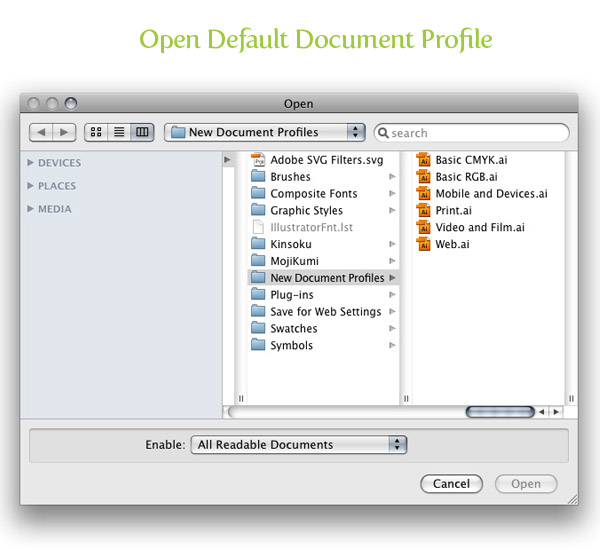The image size is (600, 555).
Task: Click the scrollbar right arrow
Action: [556, 412]
